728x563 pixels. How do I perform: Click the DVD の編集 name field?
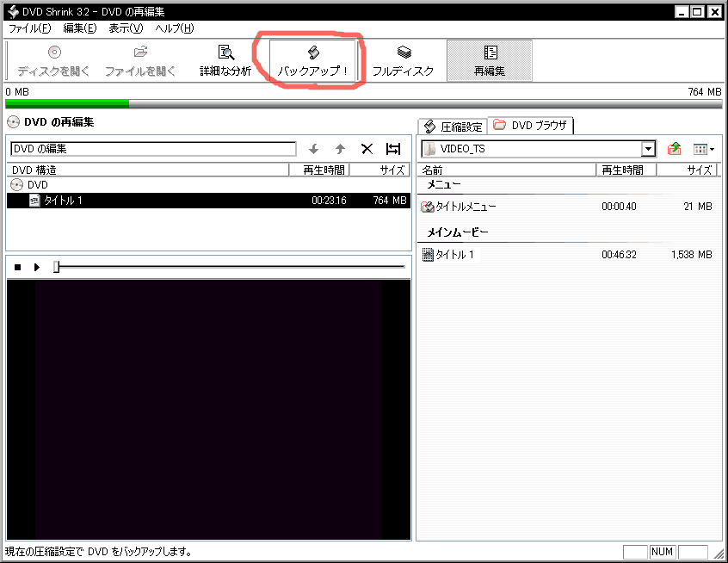point(153,149)
